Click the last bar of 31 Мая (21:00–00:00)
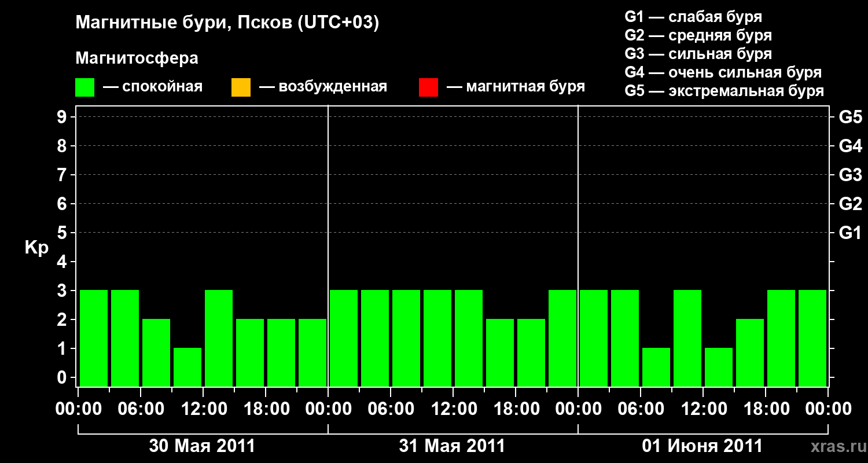868x463 pixels. 562,338
